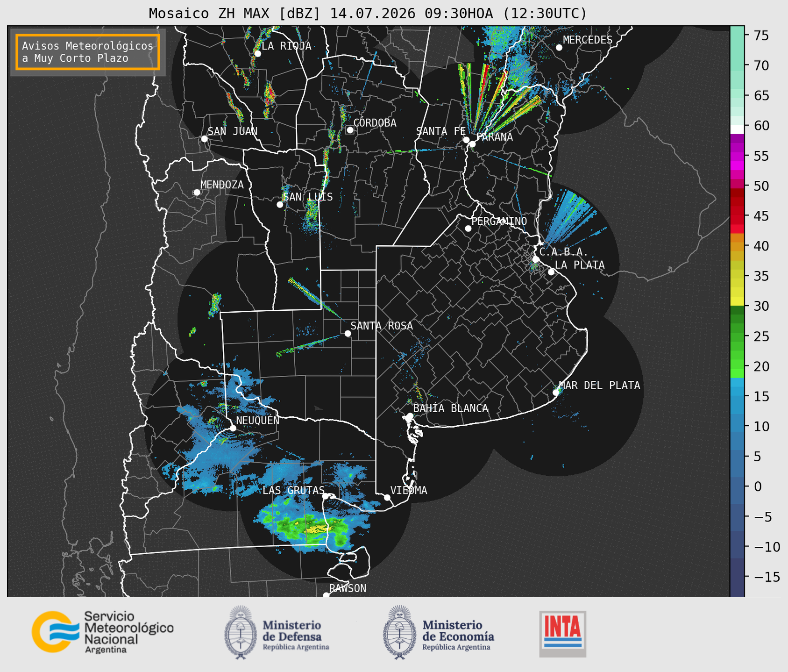
Task: Click the Servicio Meteorológico Nacional logo
Action: (102, 632)
